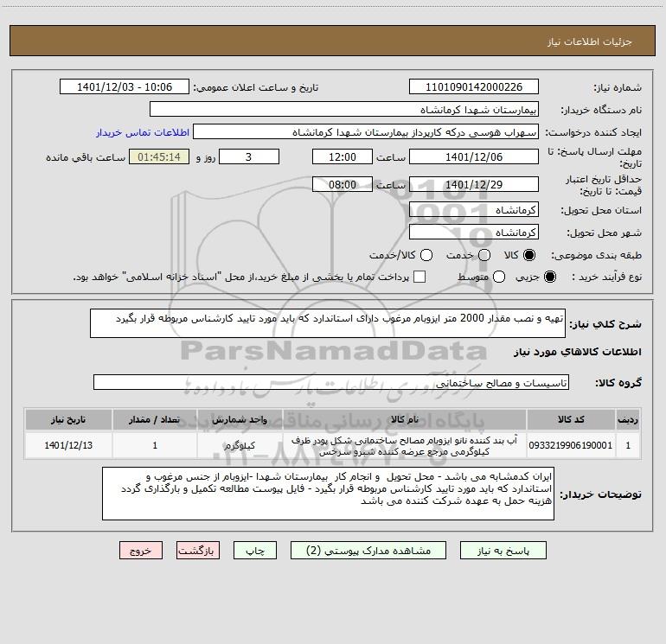The width and height of the screenshot is (666, 644).
Task: Select the کالا/خدمت radio button
Action: (x=426, y=255)
